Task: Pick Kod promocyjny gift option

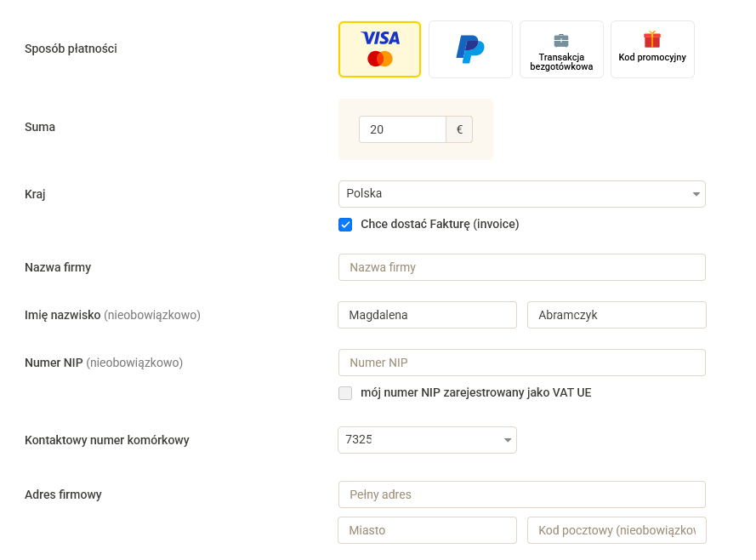Action: 652,49
